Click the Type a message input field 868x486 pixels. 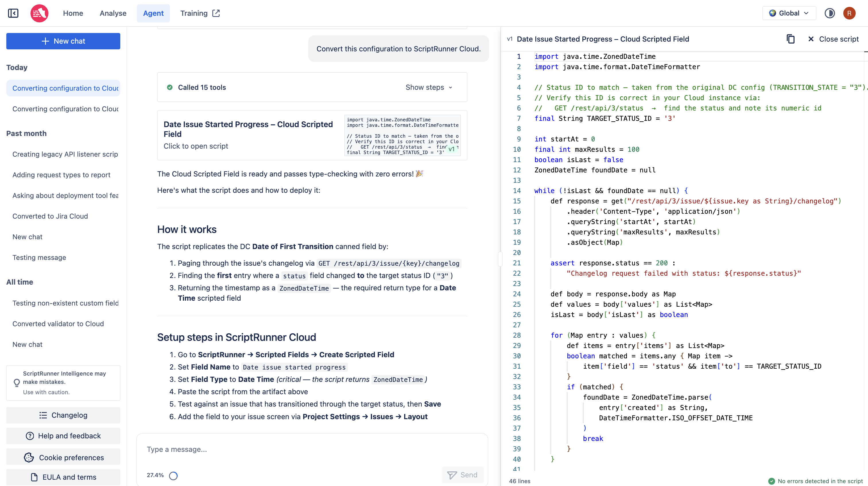(312, 449)
